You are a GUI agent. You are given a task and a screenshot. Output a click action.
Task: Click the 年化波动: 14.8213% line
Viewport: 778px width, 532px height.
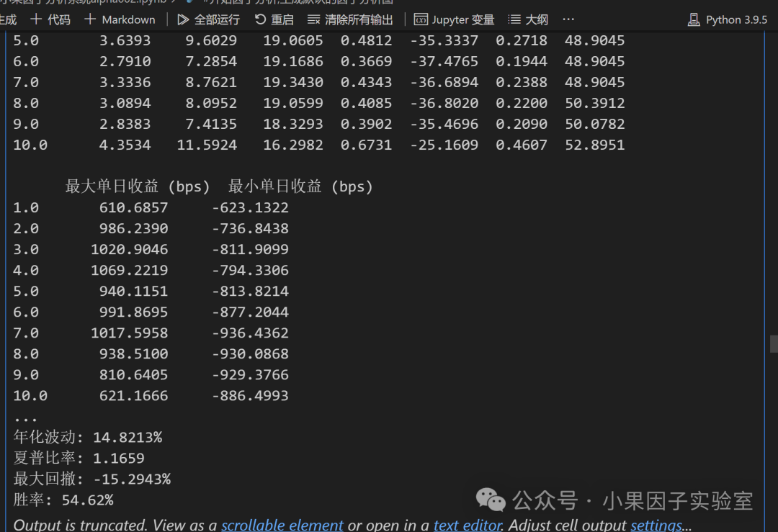pyautogui.click(x=88, y=437)
